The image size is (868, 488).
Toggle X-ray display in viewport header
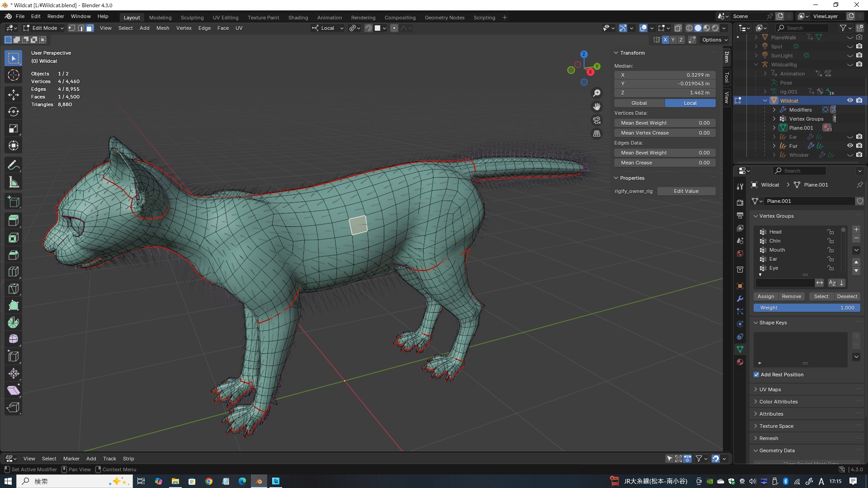click(x=678, y=28)
